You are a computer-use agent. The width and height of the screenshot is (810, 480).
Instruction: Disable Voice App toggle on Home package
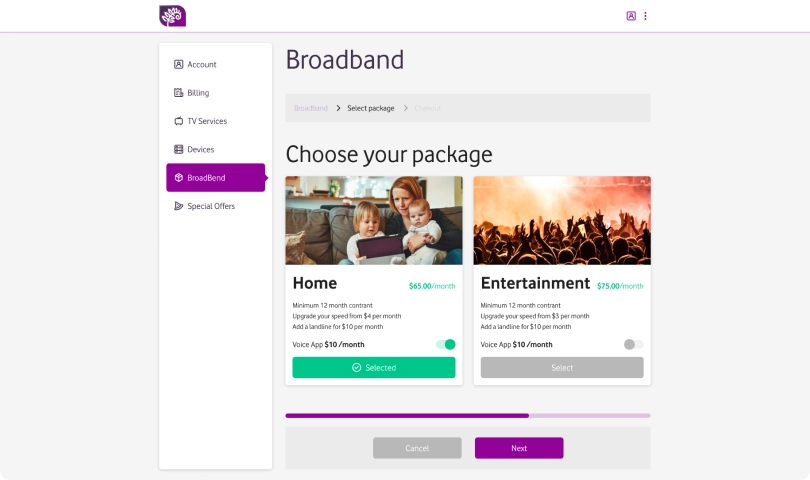click(x=446, y=344)
